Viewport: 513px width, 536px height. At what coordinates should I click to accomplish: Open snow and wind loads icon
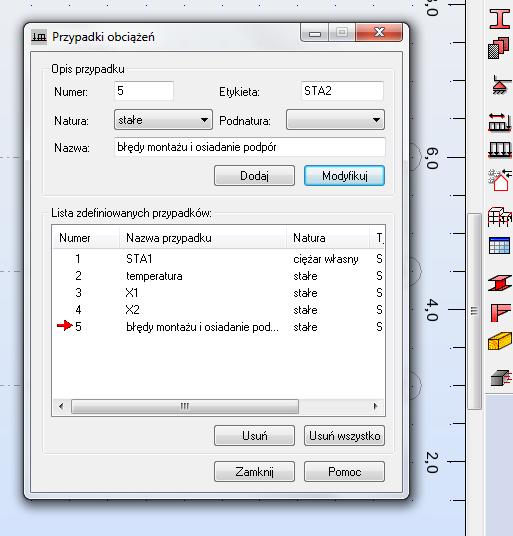(500, 180)
